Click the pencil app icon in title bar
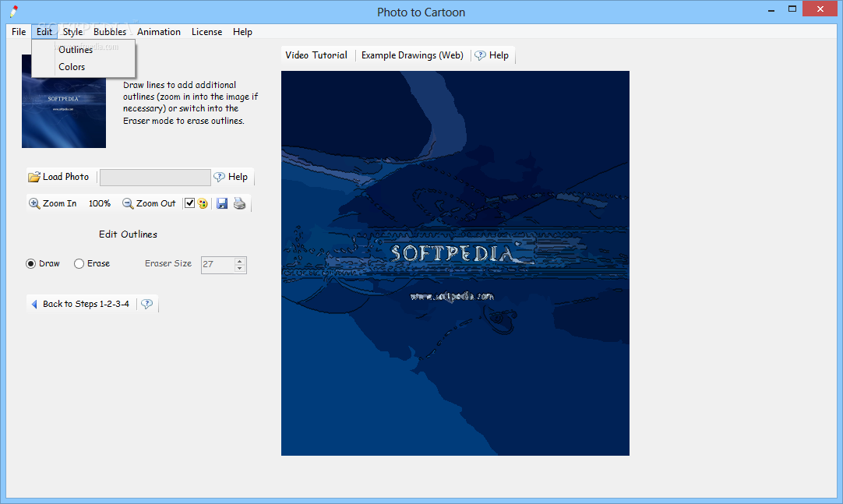Screen dimensions: 843x504 click(x=14, y=11)
